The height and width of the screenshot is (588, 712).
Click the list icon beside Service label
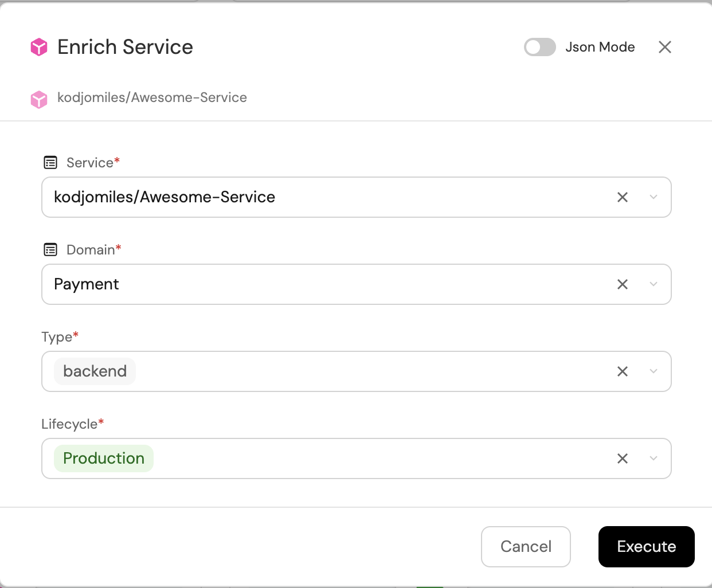click(x=50, y=163)
